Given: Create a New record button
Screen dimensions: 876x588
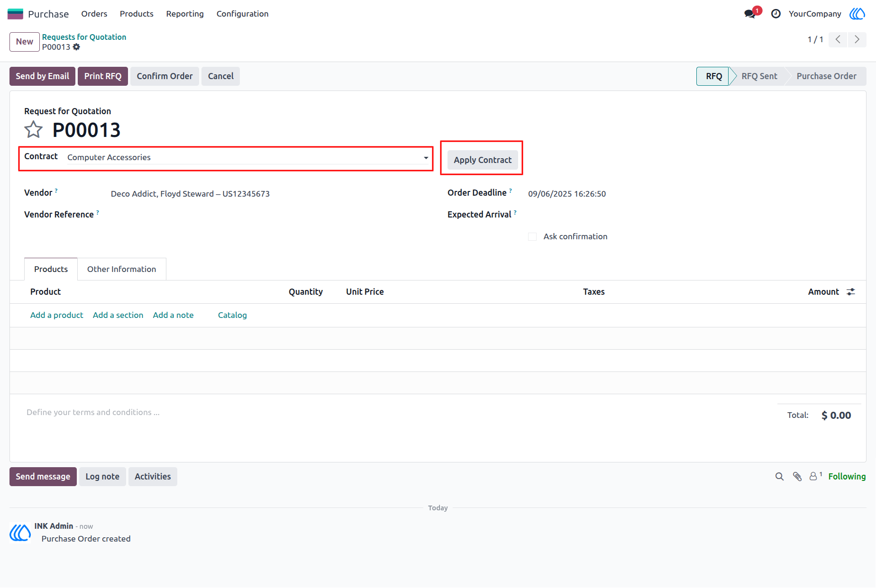Looking at the screenshot, I should [x=25, y=42].
